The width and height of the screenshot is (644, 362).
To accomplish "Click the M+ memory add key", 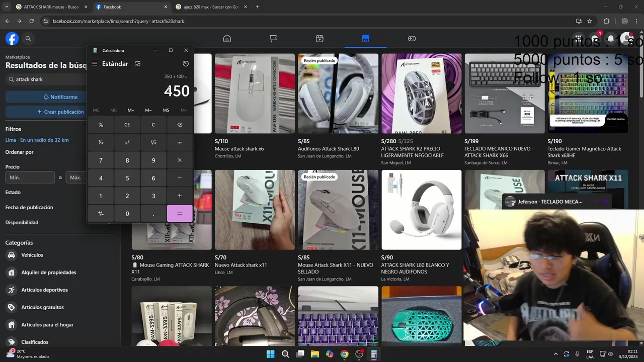I will tap(131, 110).
